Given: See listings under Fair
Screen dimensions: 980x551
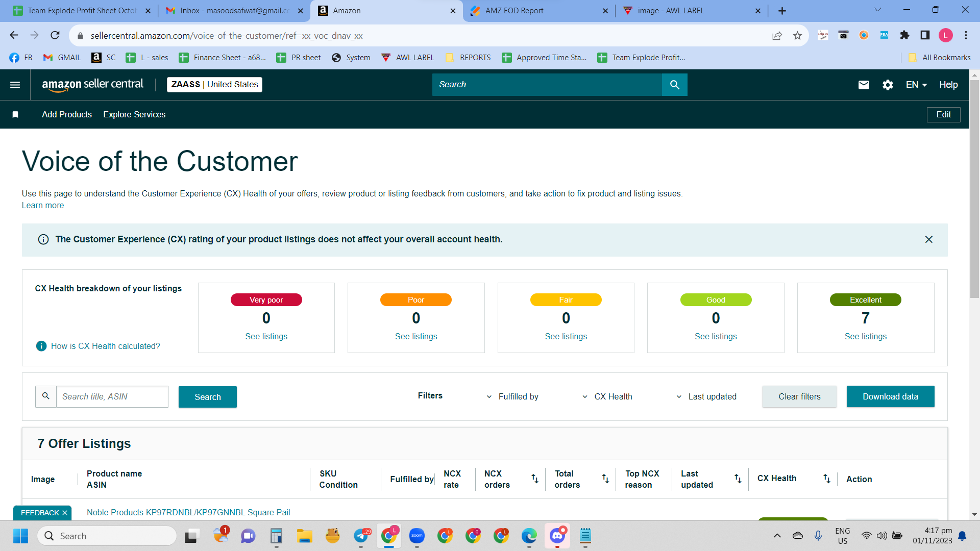Looking at the screenshot, I should 566,336.
